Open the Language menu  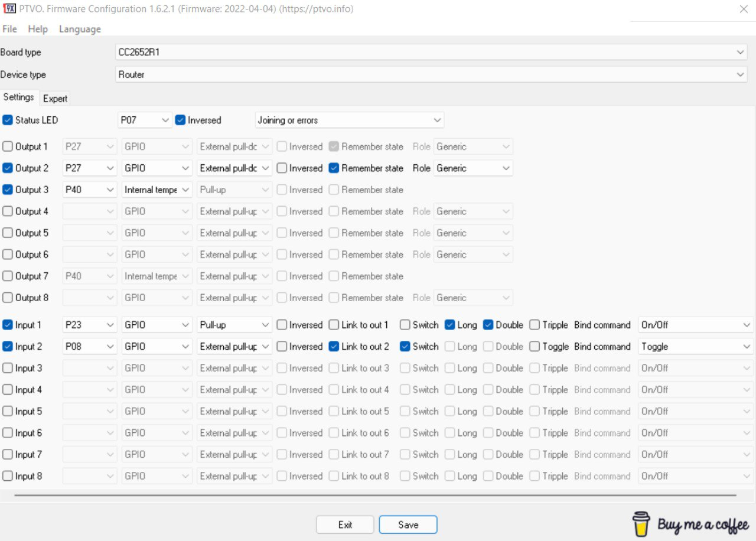(79, 29)
